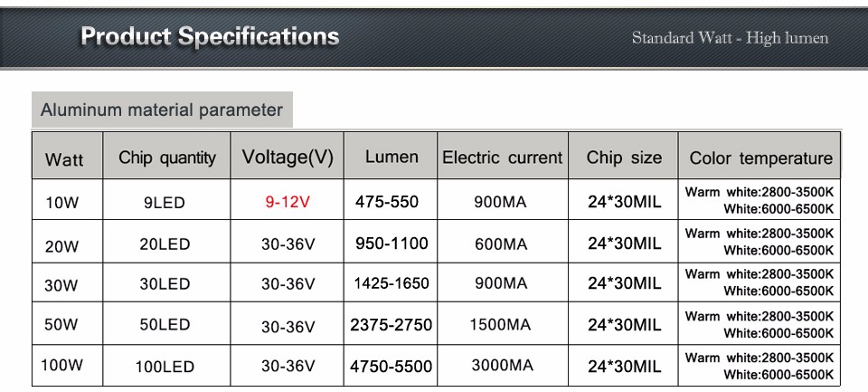Click the Product Specifications heading
The height and width of the screenshot is (392, 868).
210,36
